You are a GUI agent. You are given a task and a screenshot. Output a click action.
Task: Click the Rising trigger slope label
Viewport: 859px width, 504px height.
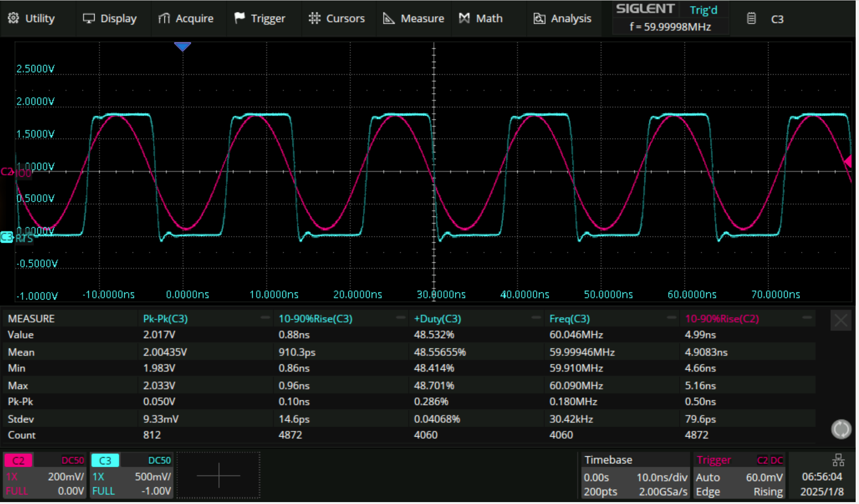tap(768, 492)
